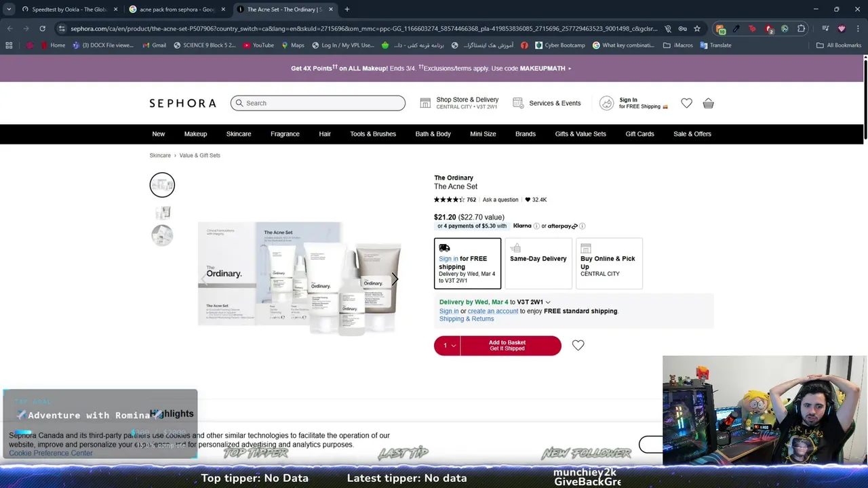Click The Ordinary brand link
868x488 pixels.
454,178
